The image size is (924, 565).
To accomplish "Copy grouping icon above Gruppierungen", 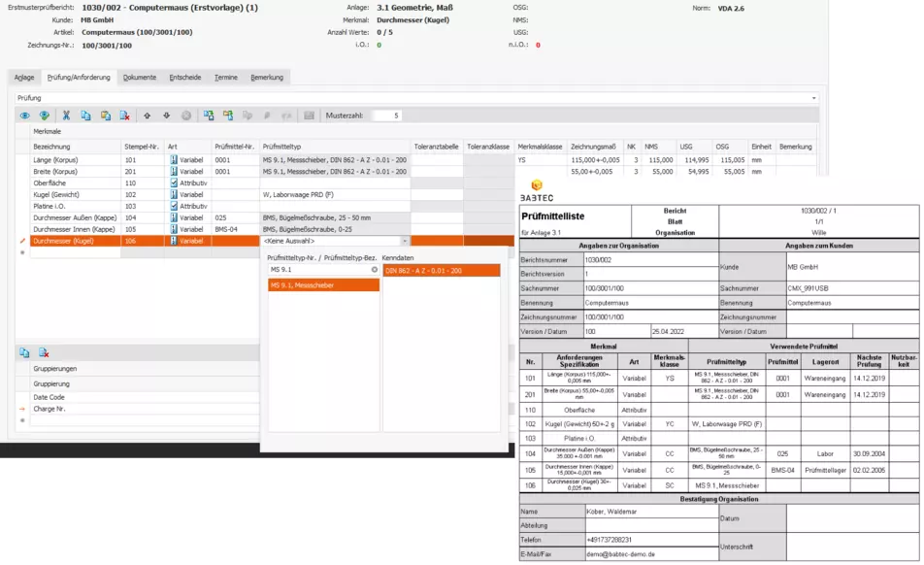I will [24, 352].
